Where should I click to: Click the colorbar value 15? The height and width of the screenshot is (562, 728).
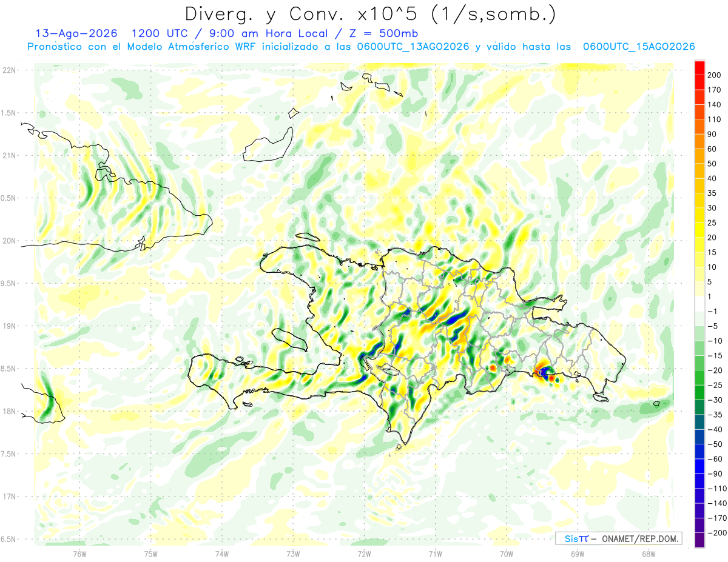pos(712,252)
